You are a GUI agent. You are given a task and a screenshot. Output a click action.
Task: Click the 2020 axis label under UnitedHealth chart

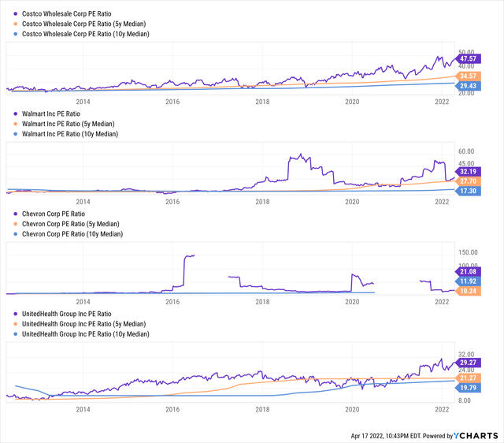[353, 409]
